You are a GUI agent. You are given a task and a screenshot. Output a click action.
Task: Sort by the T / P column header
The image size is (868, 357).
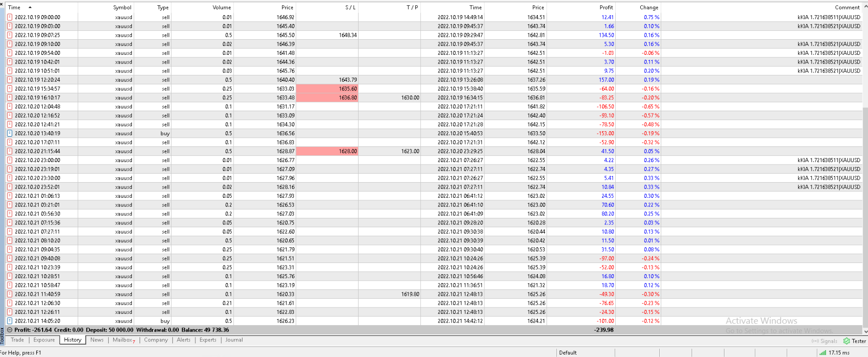click(x=412, y=7)
